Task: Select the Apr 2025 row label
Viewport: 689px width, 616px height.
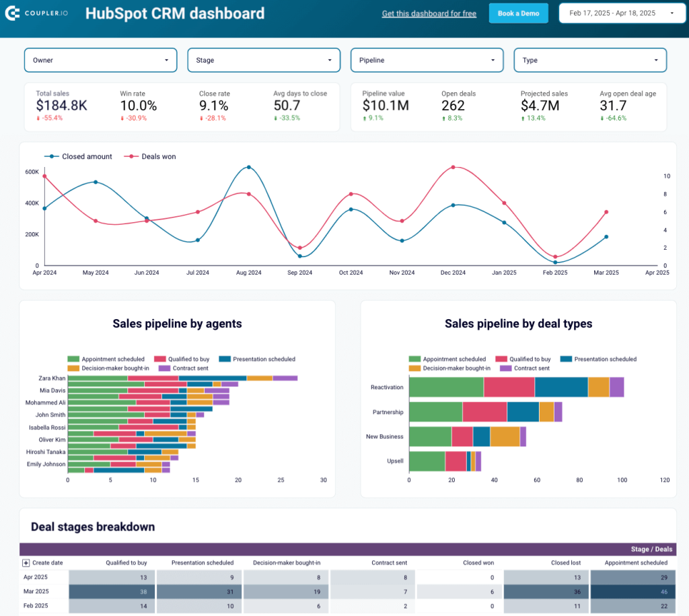Action: pyautogui.click(x=35, y=578)
